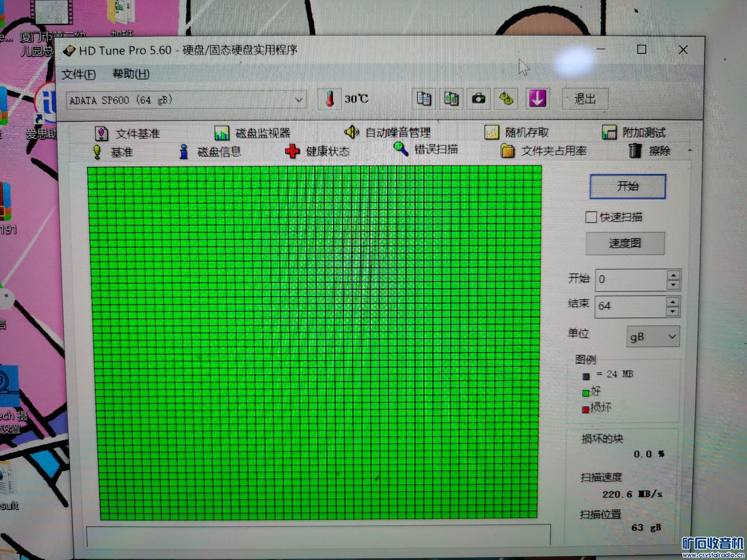Decrease the 开始 value with down arrow
This screenshot has width=747, height=560.
673,285
